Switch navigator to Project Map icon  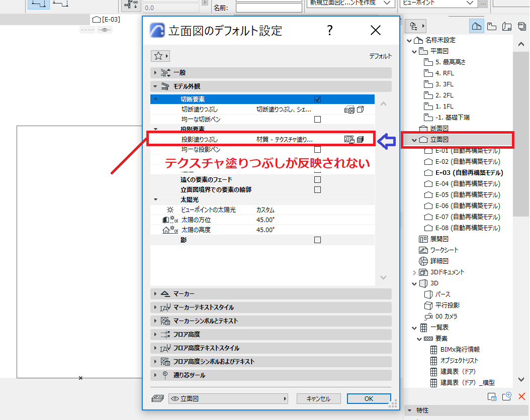click(x=477, y=26)
